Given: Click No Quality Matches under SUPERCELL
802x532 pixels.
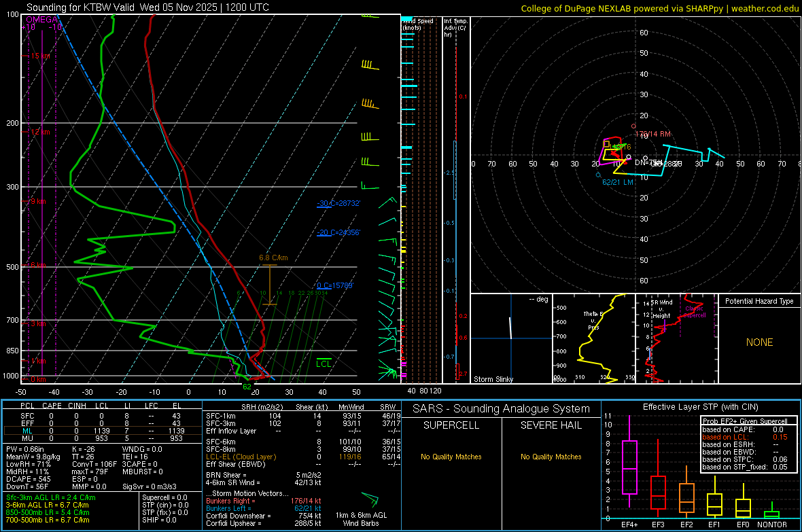Looking at the screenshot, I should pos(451,457).
